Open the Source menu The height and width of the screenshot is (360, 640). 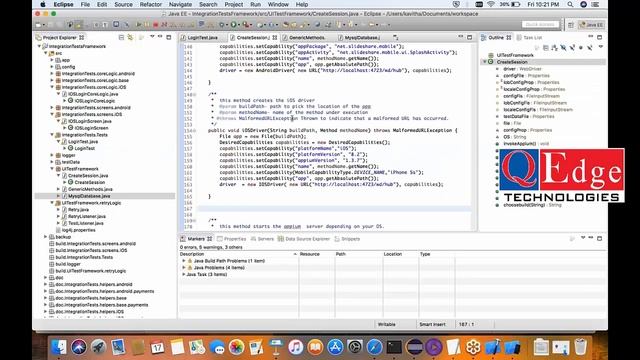coord(123,4)
